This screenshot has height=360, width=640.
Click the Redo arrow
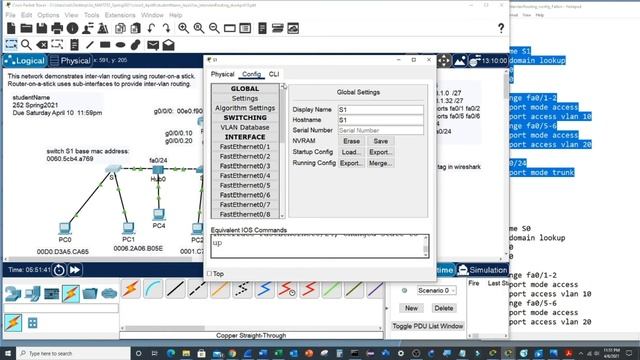coord(166,28)
